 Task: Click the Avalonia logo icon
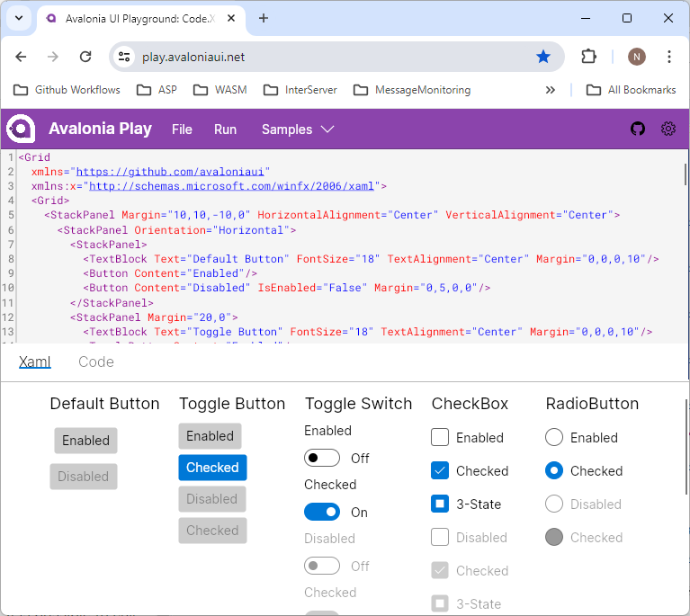[21, 129]
